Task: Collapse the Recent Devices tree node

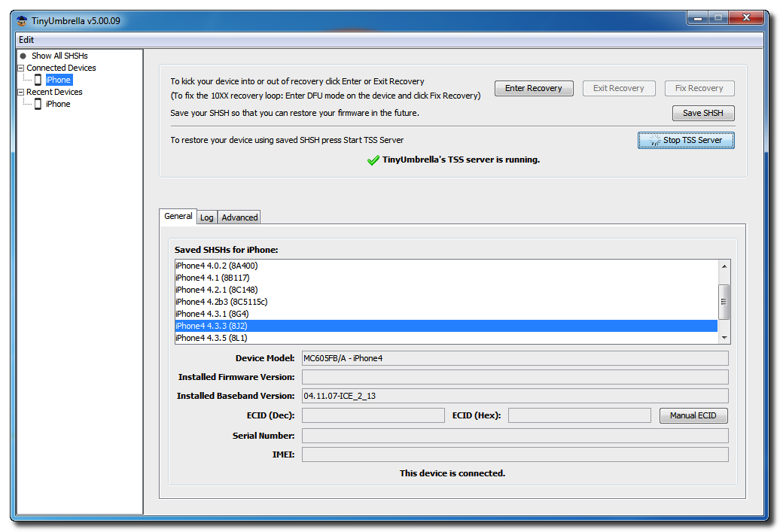Action: click(20, 92)
